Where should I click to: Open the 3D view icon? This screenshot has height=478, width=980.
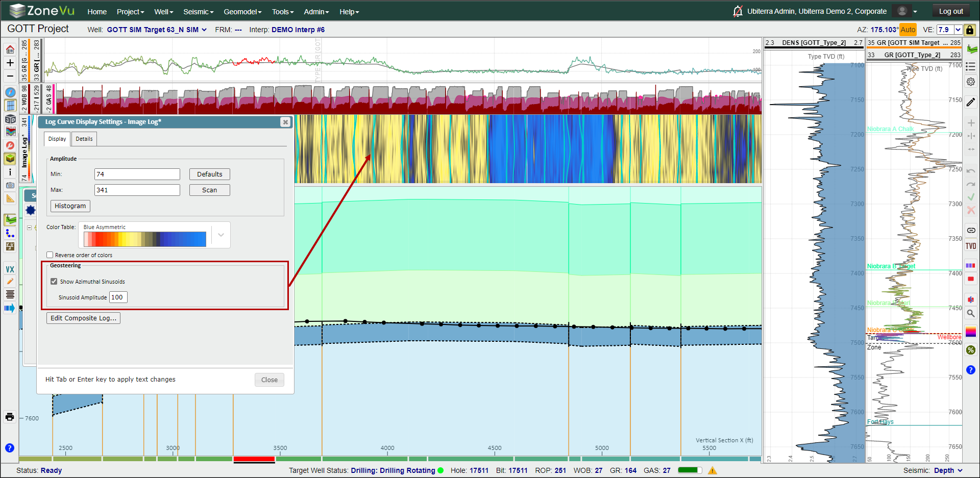tap(10, 119)
